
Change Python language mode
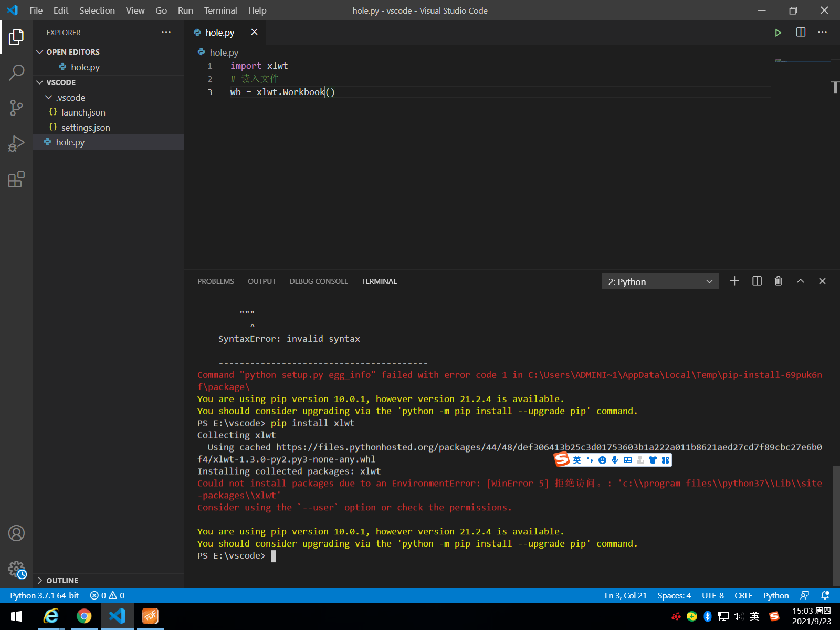(x=776, y=595)
